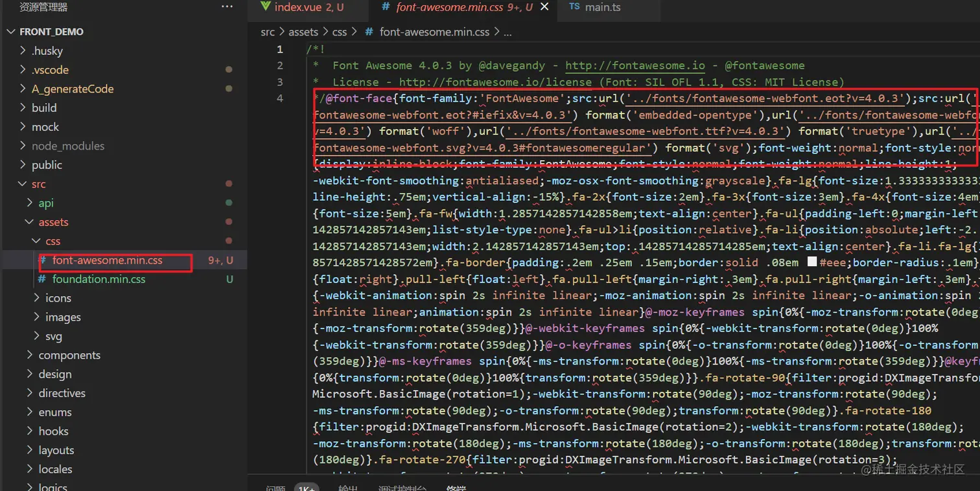Image resolution: width=980 pixels, height=491 pixels.
Task: Click the '@font-face' text on line 4
Action: pyautogui.click(x=358, y=98)
